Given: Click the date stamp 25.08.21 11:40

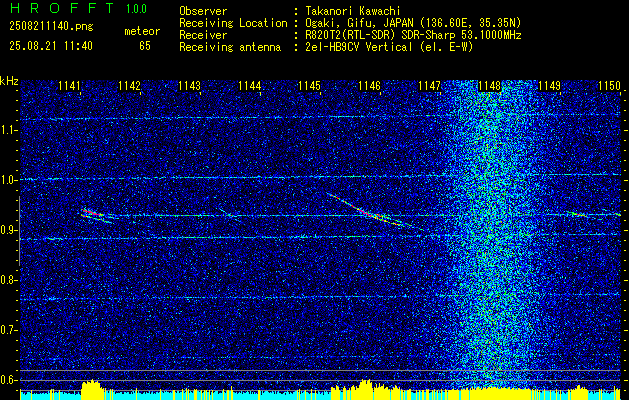Looking at the screenshot, I should [51, 46].
